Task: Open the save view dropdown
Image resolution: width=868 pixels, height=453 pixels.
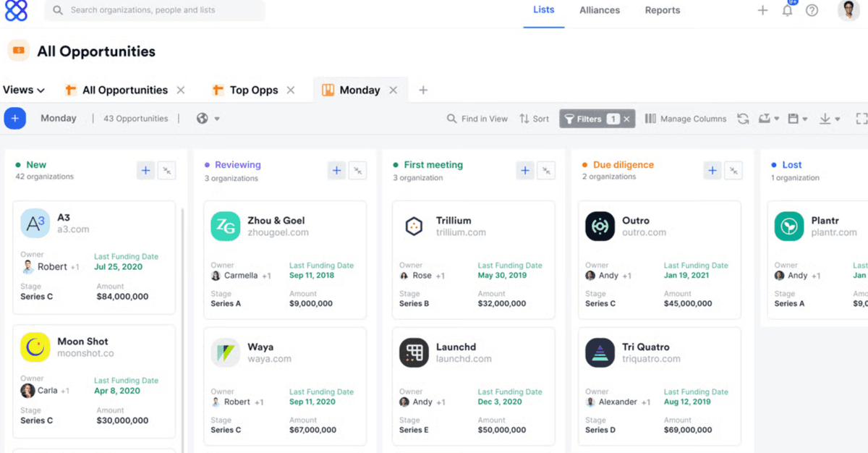Action: [x=797, y=119]
